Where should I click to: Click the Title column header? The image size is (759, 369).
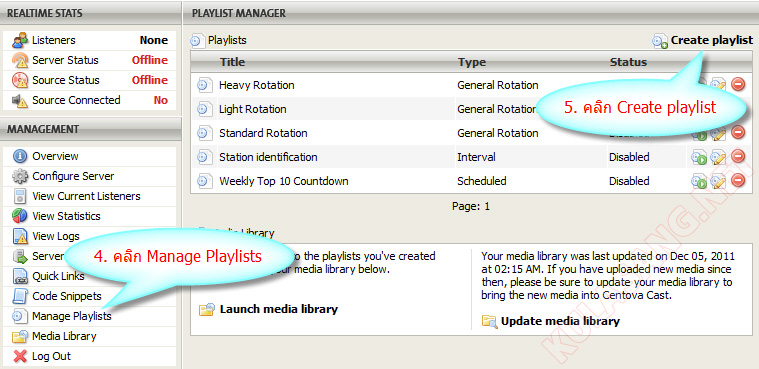[x=232, y=62]
